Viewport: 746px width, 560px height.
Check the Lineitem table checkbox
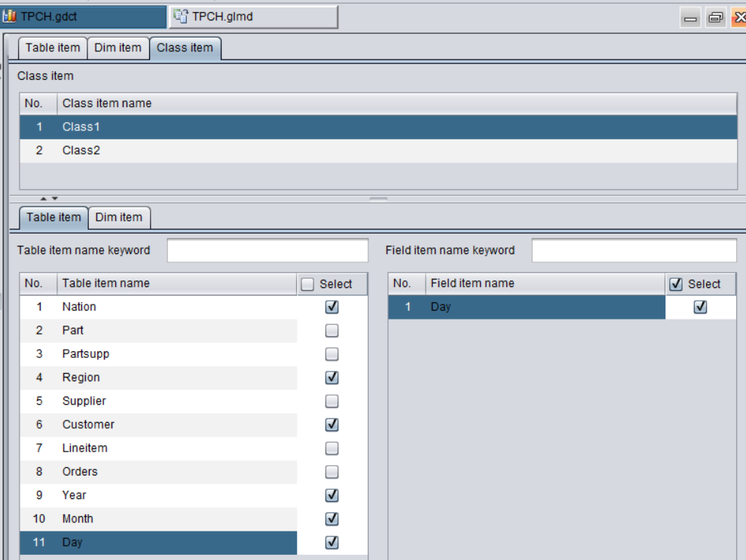click(332, 448)
